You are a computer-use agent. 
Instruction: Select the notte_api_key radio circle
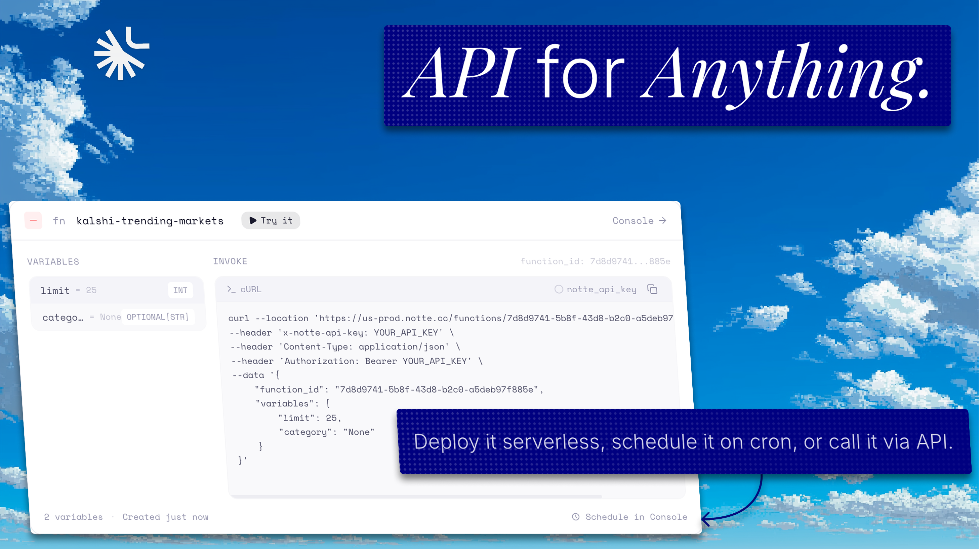(x=559, y=289)
